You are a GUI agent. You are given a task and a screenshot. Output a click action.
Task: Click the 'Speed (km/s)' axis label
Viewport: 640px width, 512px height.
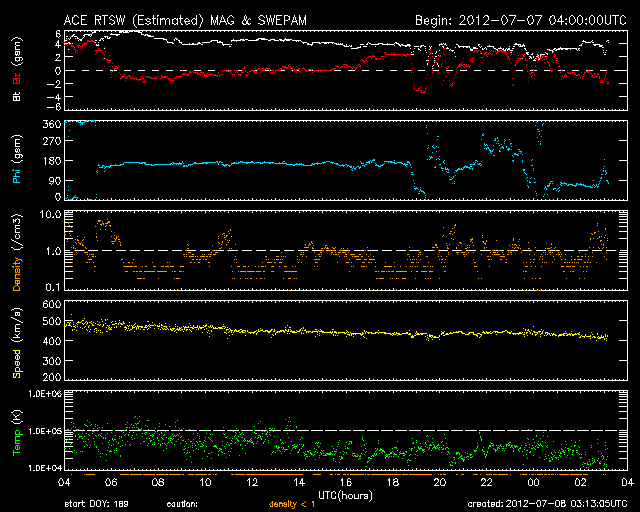click(17, 343)
